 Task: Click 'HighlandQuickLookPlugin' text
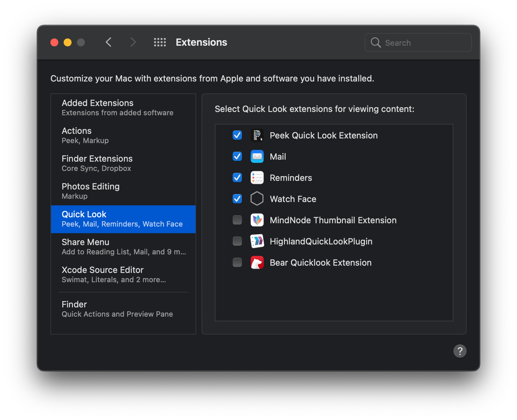click(x=321, y=241)
